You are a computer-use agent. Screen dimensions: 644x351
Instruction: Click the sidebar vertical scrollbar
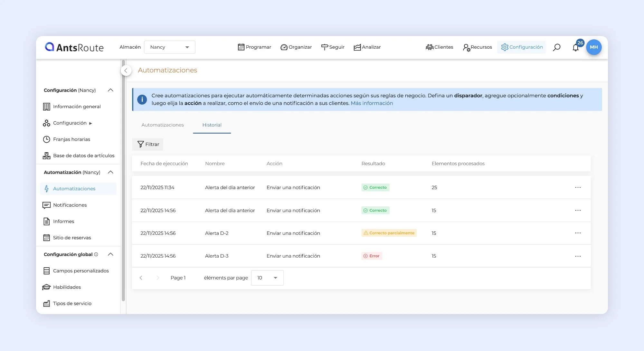(123, 180)
